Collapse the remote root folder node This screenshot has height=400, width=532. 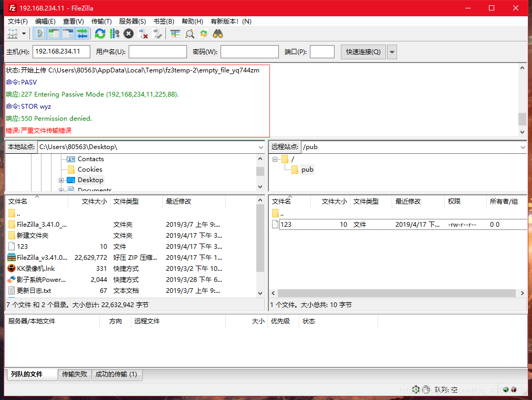[275, 159]
